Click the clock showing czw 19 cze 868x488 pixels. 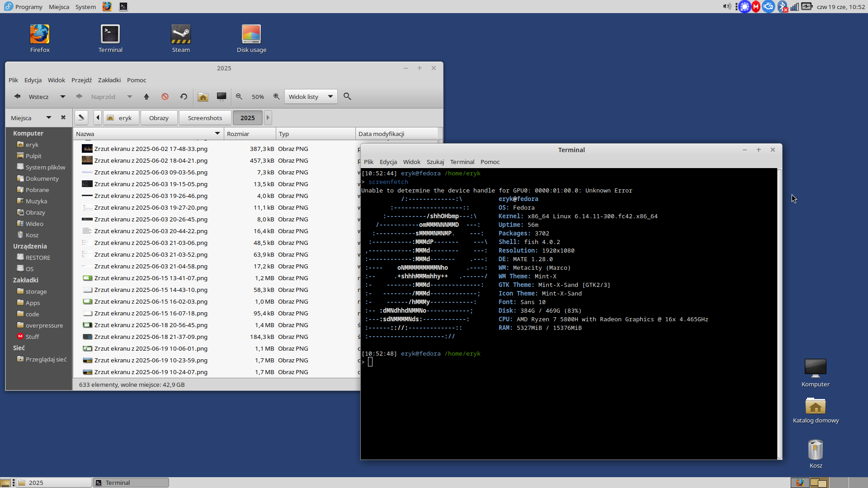pos(840,6)
